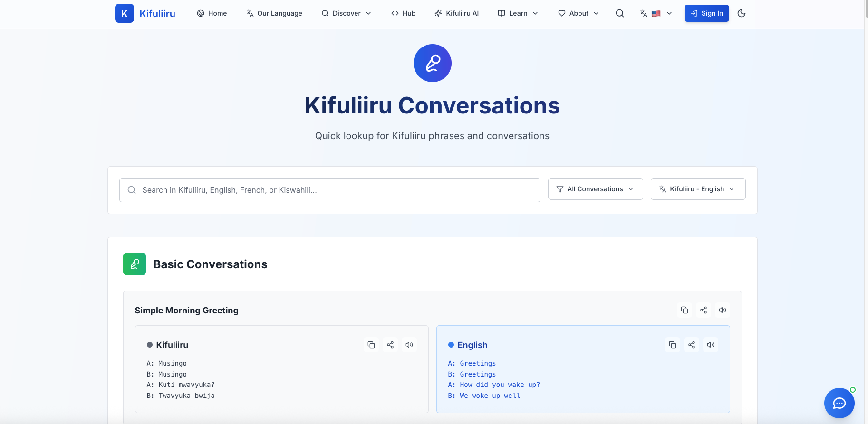
Task: Focus the conversation search input field
Action: point(330,190)
